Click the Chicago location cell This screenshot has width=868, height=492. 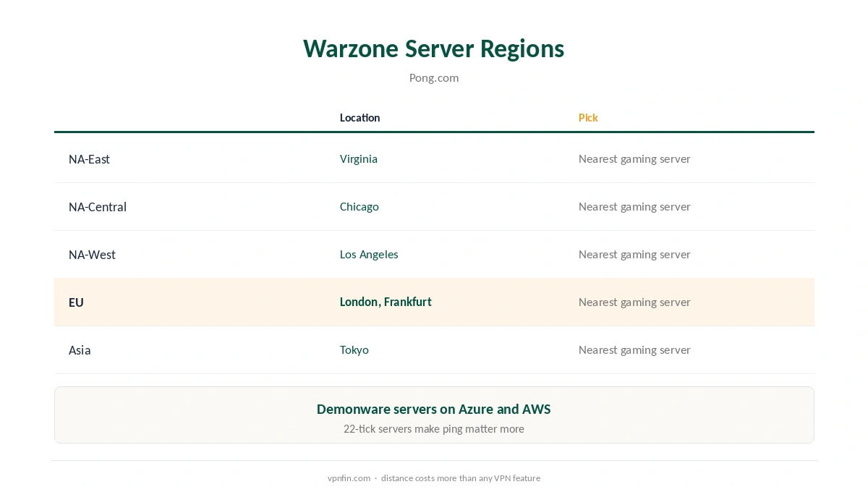click(359, 206)
